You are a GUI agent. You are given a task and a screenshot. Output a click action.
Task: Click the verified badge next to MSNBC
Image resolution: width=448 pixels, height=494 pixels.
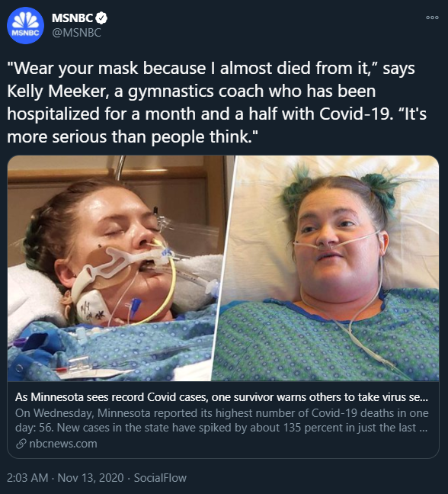point(101,18)
